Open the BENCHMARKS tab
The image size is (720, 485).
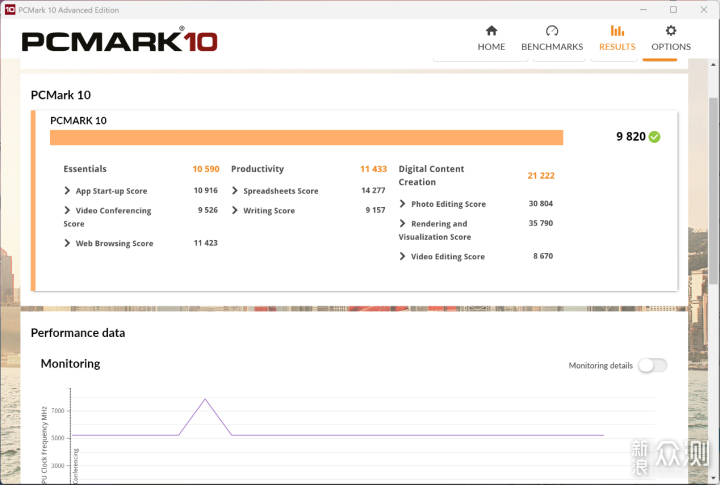pyautogui.click(x=552, y=38)
